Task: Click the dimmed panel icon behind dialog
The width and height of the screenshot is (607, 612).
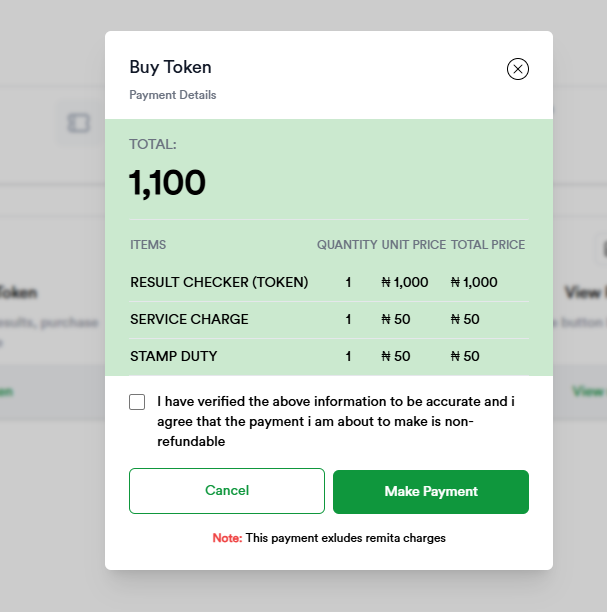Action: [x=78, y=122]
